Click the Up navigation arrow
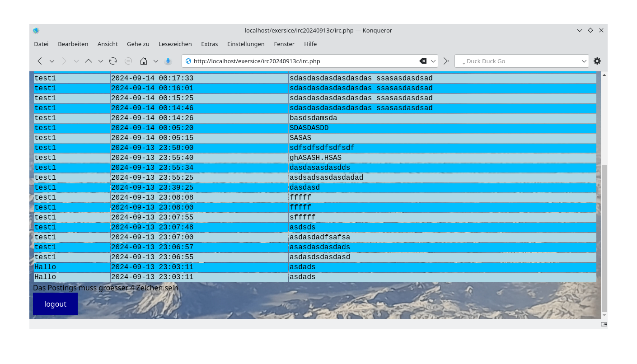This screenshot has height=364, width=637. [x=89, y=61]
